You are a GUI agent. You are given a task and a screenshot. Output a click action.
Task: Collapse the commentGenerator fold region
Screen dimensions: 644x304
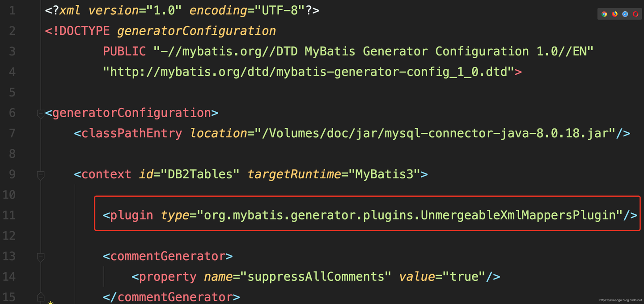41,256
